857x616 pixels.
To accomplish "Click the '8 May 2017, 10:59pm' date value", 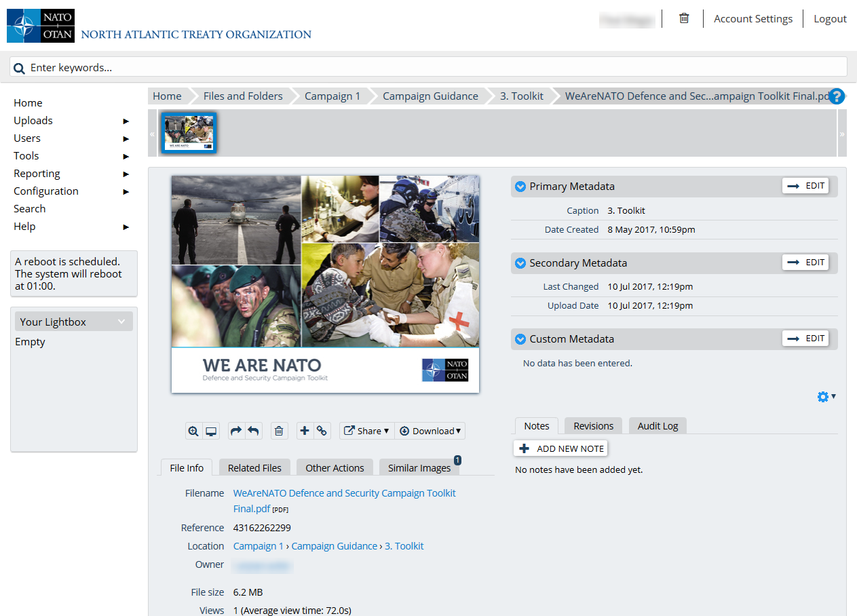I will coord(651,230).
